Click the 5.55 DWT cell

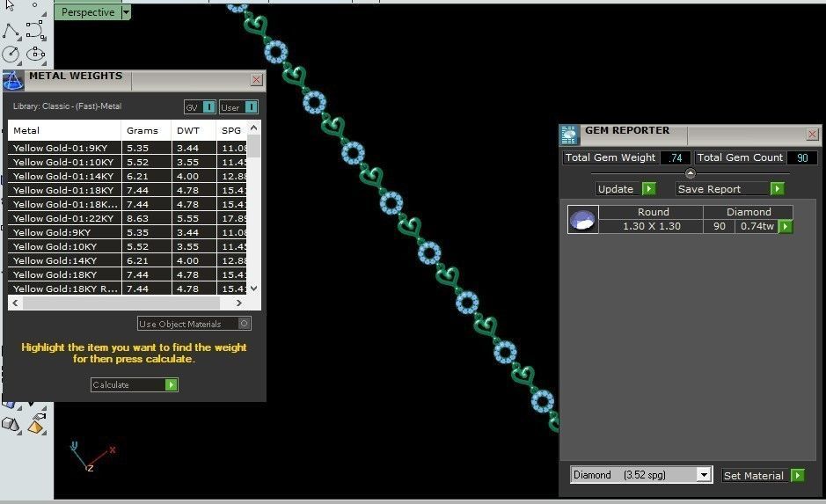pos(194,218)
